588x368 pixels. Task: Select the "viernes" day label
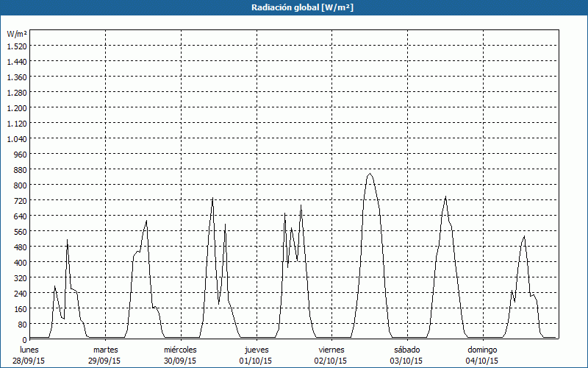331,350
